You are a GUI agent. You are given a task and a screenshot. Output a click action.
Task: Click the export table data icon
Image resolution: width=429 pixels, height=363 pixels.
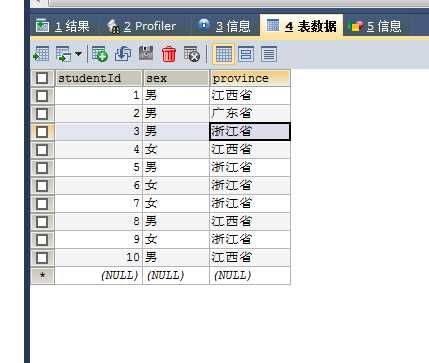coord(41,54)
